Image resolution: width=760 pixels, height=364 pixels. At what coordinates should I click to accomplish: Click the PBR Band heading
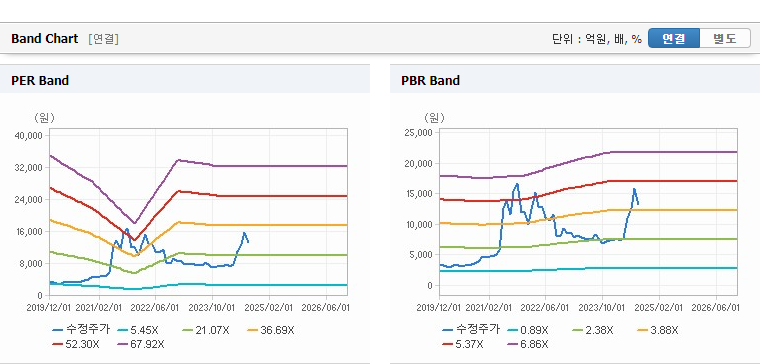point(430,80)
